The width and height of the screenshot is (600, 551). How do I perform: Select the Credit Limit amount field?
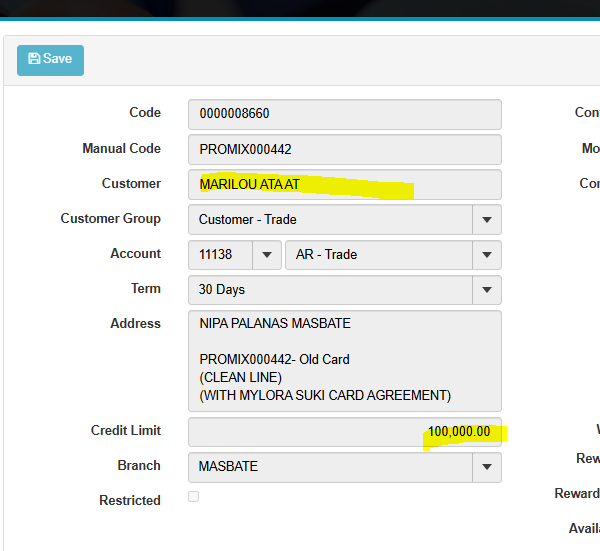tap(344, 432)
